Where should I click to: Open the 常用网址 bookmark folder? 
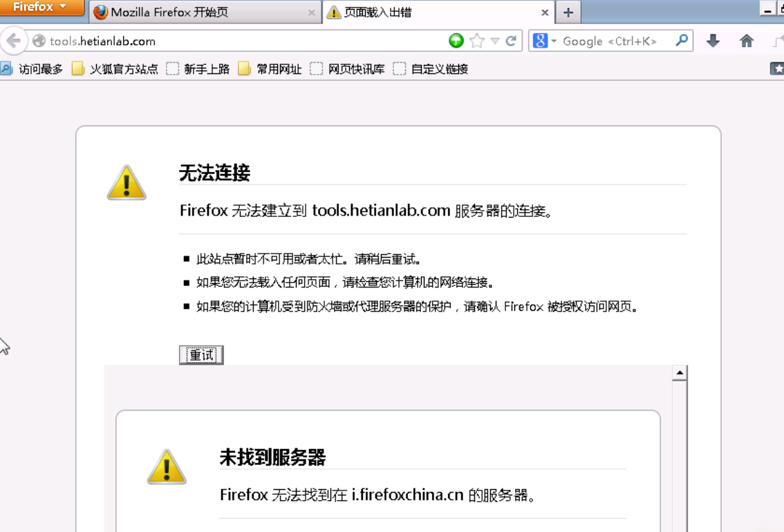pyautogui.click(x=270, y=69)
